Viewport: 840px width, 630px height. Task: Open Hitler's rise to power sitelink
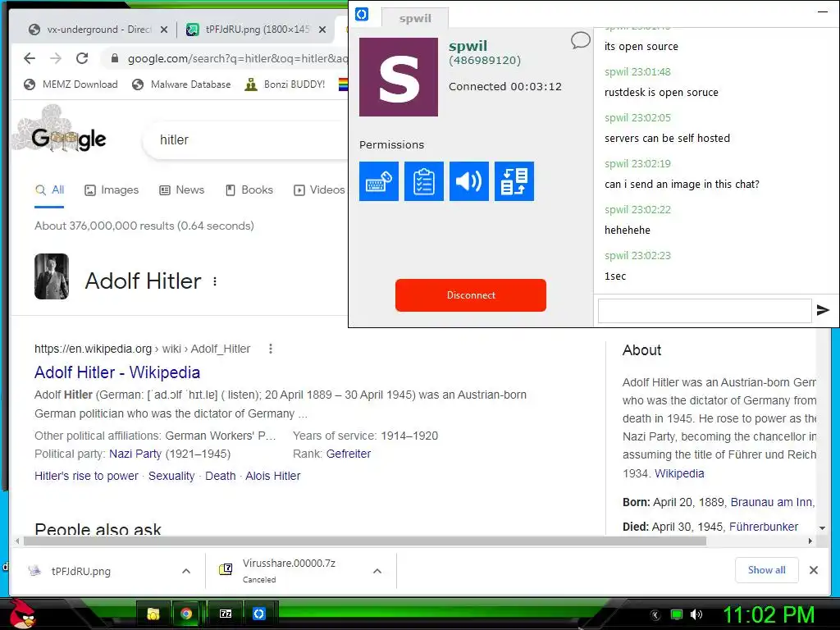(86, 476)
